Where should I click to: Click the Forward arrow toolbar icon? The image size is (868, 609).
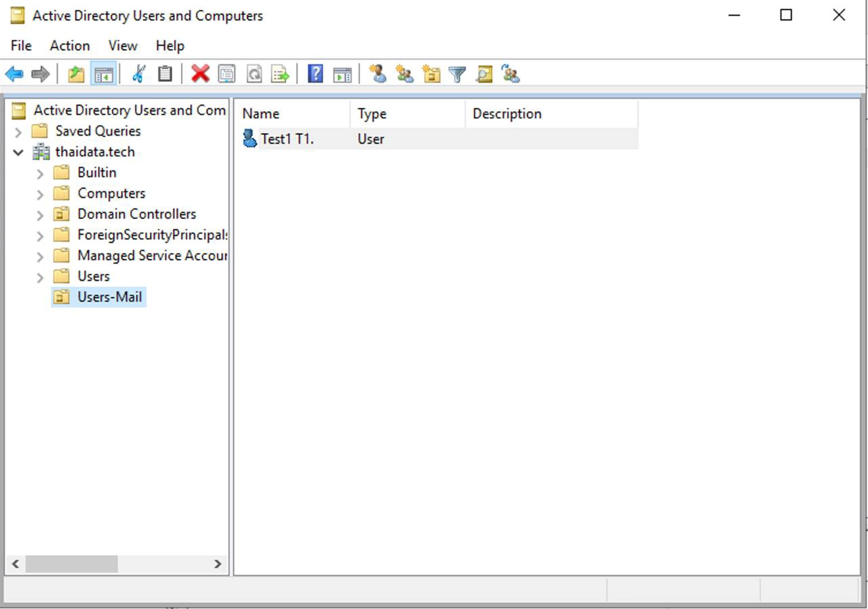click(x=41, y=74)
